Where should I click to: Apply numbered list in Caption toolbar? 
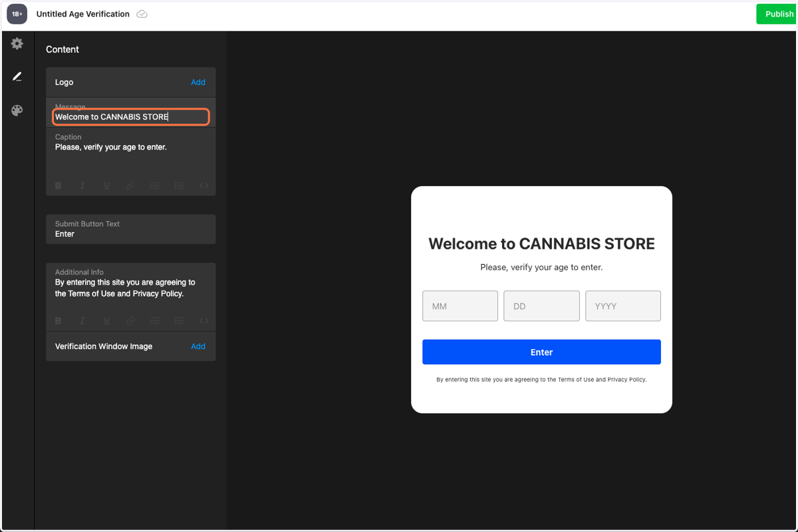tap(155, 186)
